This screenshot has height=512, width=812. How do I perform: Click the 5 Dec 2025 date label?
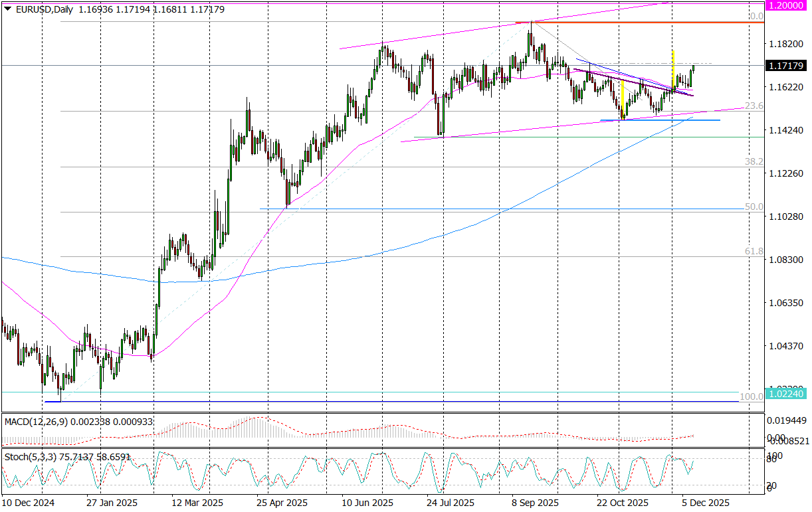[x=706, y=503]
